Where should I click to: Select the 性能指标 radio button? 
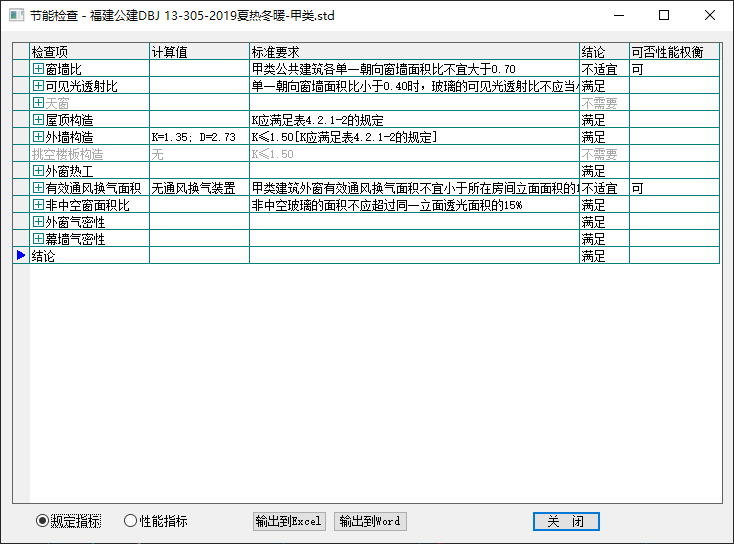coord(130,521)
